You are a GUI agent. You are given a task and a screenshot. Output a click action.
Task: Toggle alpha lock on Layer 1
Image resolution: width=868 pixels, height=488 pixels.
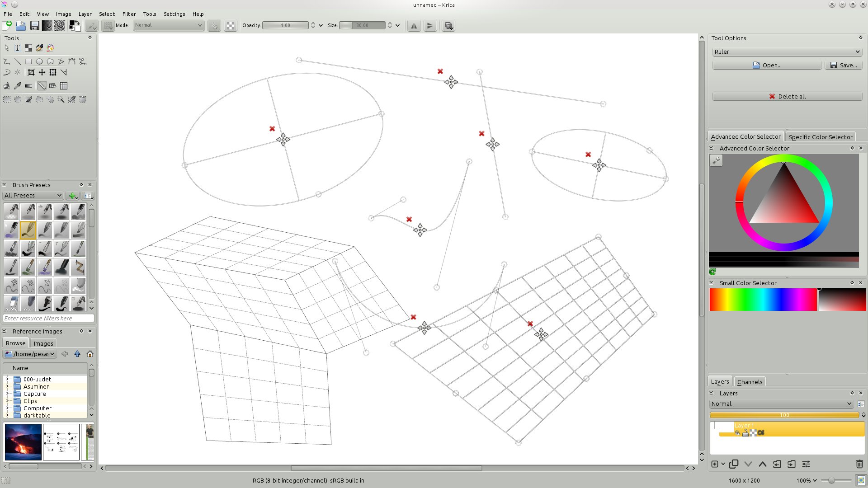753,433
